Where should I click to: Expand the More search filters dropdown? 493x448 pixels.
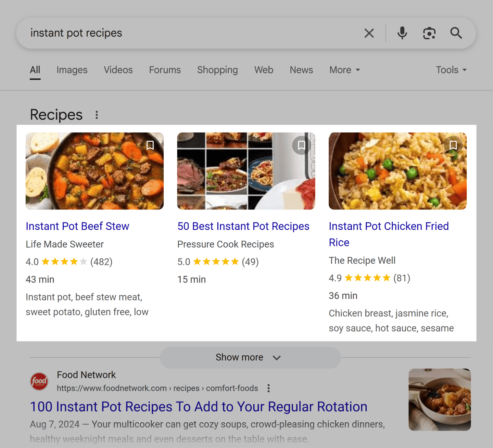click(x=345, y=70)
